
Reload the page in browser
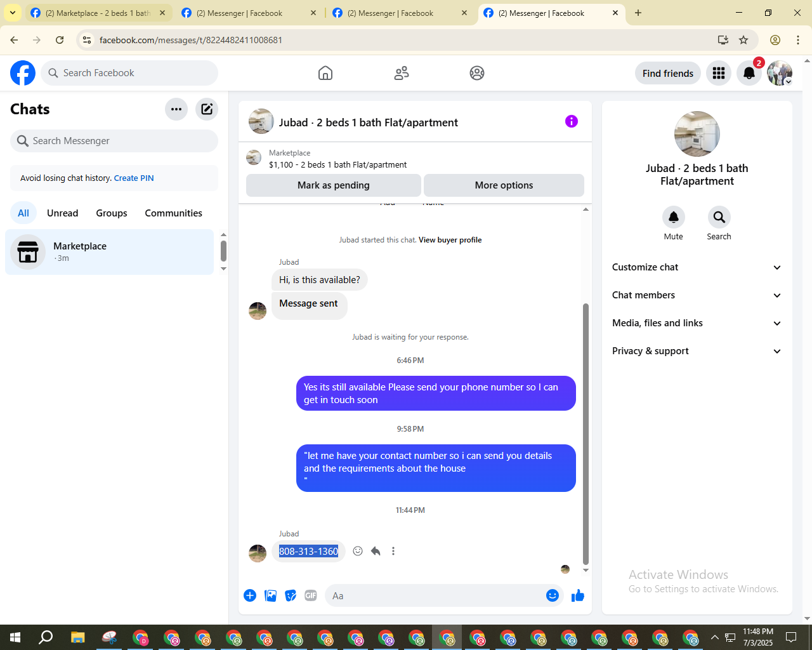click(60, 40)
